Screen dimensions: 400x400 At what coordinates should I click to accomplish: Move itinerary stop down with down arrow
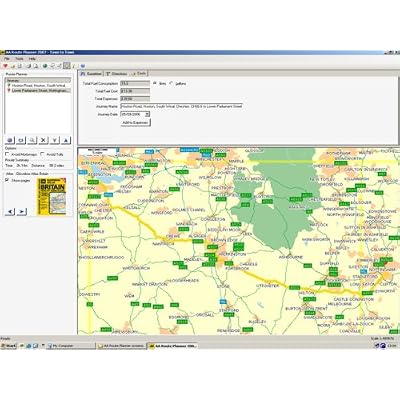pyautogui.click(x=54, y=140)
